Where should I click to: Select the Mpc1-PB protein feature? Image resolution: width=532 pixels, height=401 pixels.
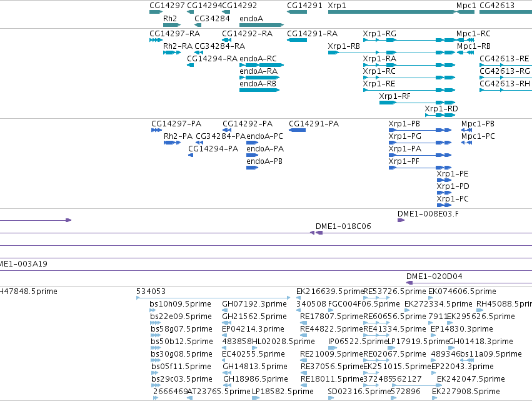[467, 130]
